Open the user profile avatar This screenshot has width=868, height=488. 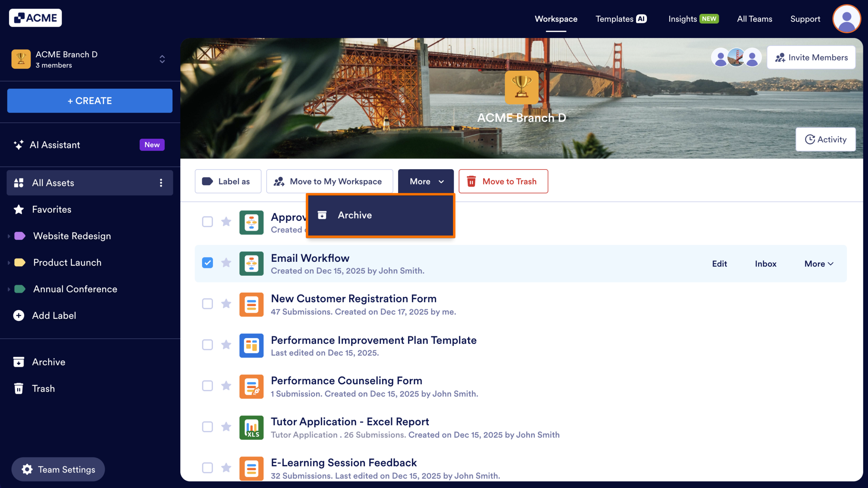coord(846,19)
